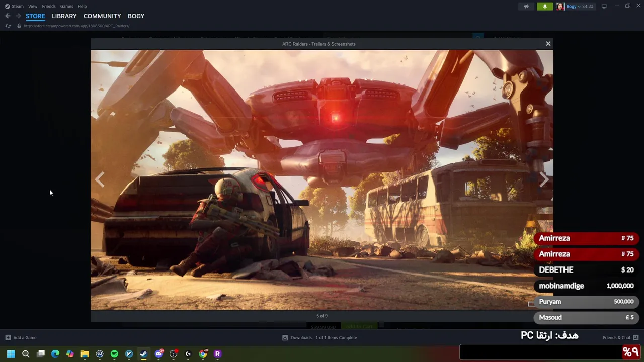Open File Explorer from the taskbar
644x362 pixels.
[x=85, y=354]
